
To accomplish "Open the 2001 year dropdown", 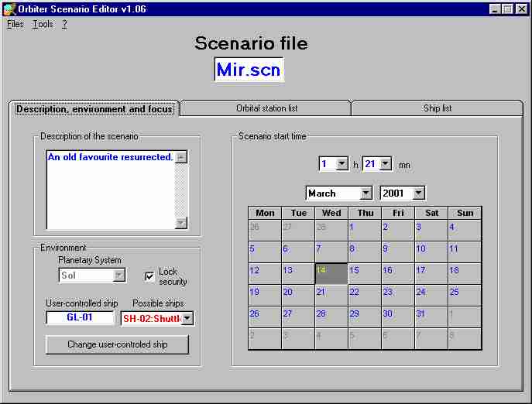I will 418,193.
